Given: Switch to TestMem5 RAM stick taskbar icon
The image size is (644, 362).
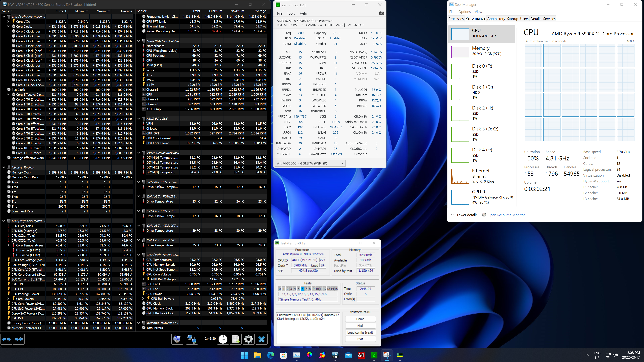Looking at the screenshot, I should [400, 355].
